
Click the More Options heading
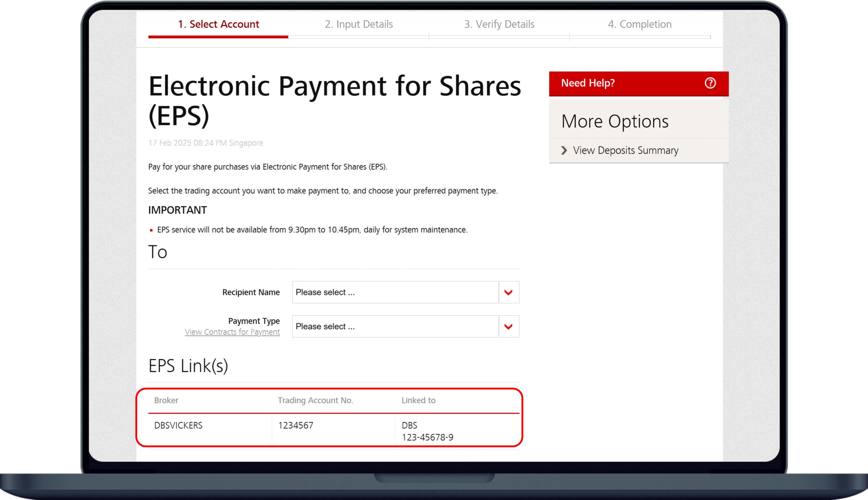click(615, 122)
